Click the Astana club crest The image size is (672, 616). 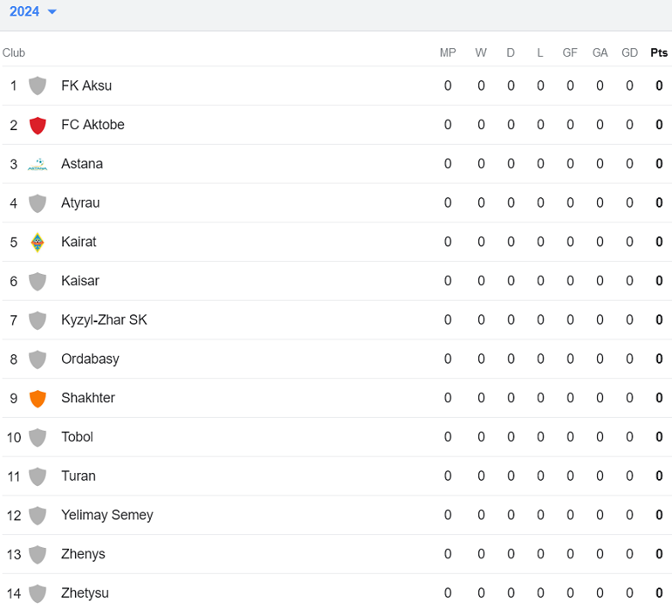[x=37, y=165]
